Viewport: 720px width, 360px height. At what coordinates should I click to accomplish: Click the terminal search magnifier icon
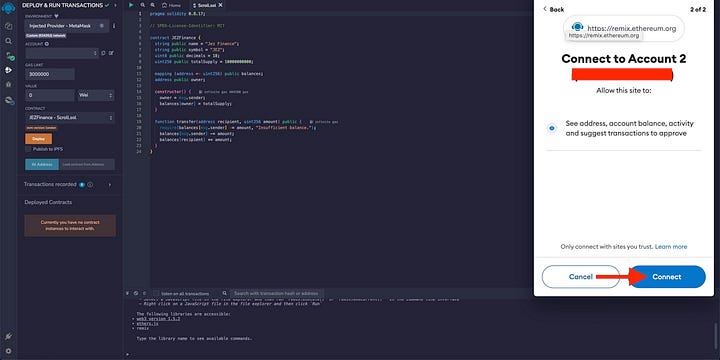point(225,293)
